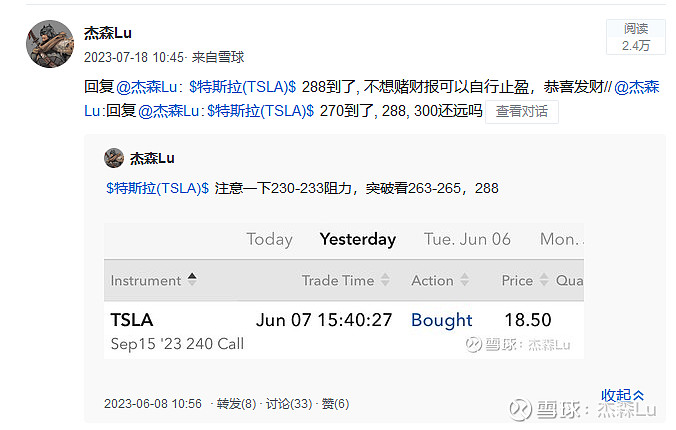Open the Tue. Jun 06 tab
Viewport: 676px width, 430px height.
point(467,239)
